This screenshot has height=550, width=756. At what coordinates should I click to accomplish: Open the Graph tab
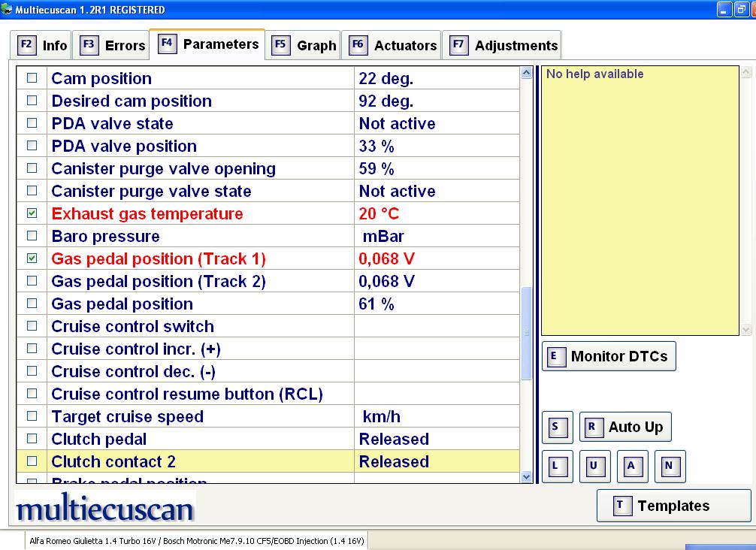click(x=304, y=46)
